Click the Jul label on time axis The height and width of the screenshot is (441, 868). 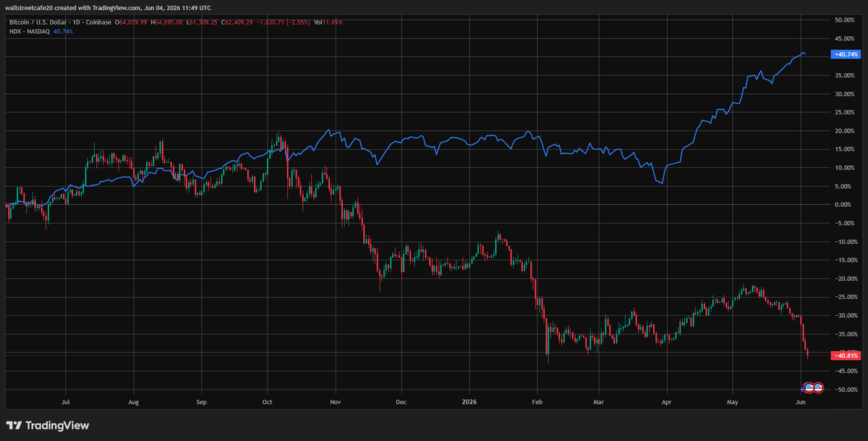coord(66,400)
